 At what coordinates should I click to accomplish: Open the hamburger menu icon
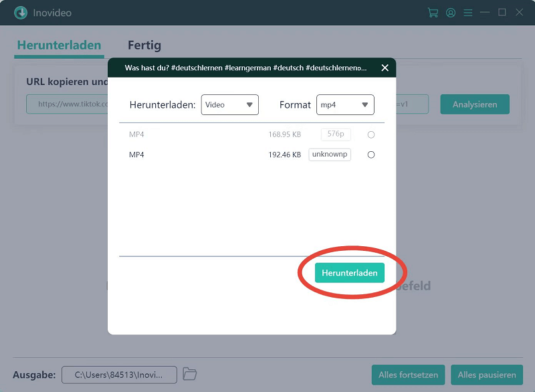pos(467,13)
